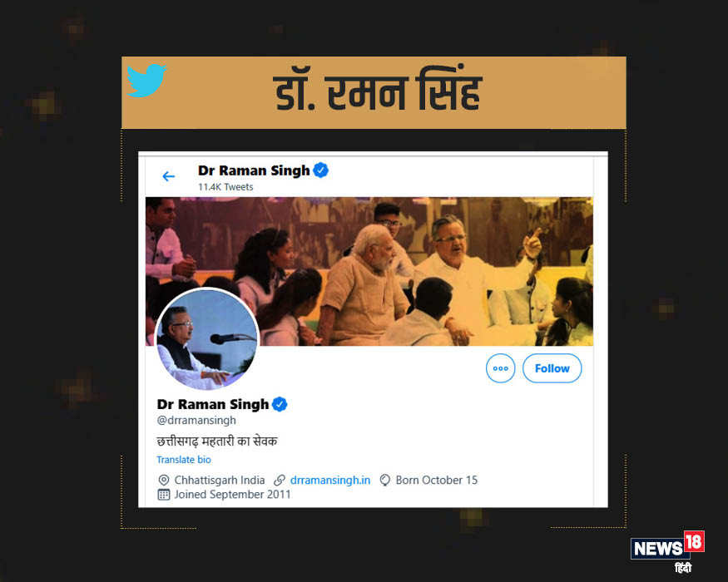The image size is (728, 582).
Task: Click the Twitter bird logo
Action: click(146, 81)
